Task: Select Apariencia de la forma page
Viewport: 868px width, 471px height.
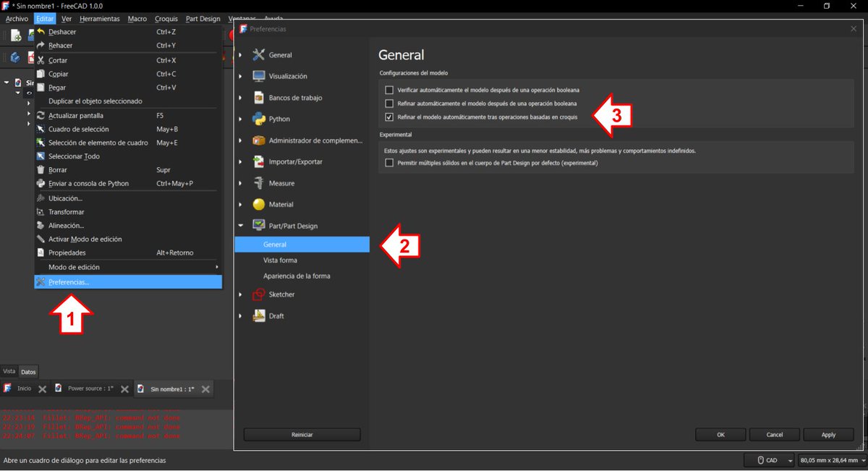Action: point(297,276)
